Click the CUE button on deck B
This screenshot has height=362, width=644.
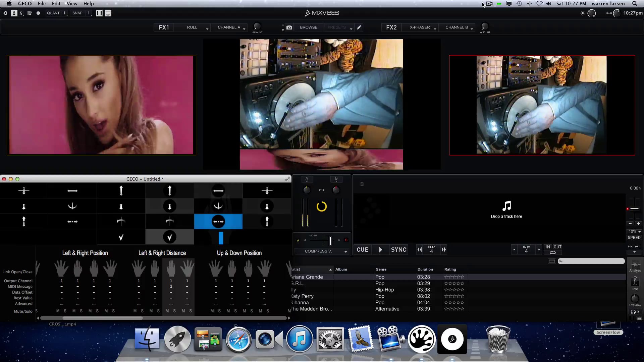(363, 250)
